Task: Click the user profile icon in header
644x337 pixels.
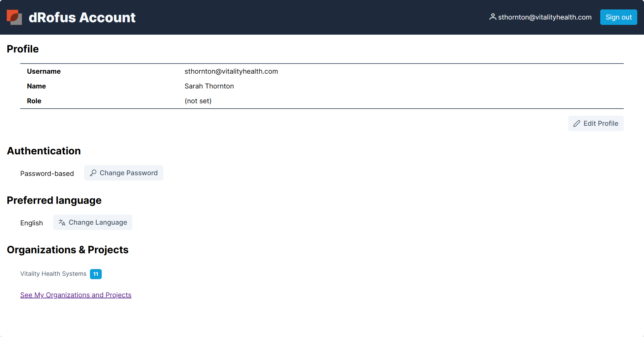Action: (x=493, y=17)
